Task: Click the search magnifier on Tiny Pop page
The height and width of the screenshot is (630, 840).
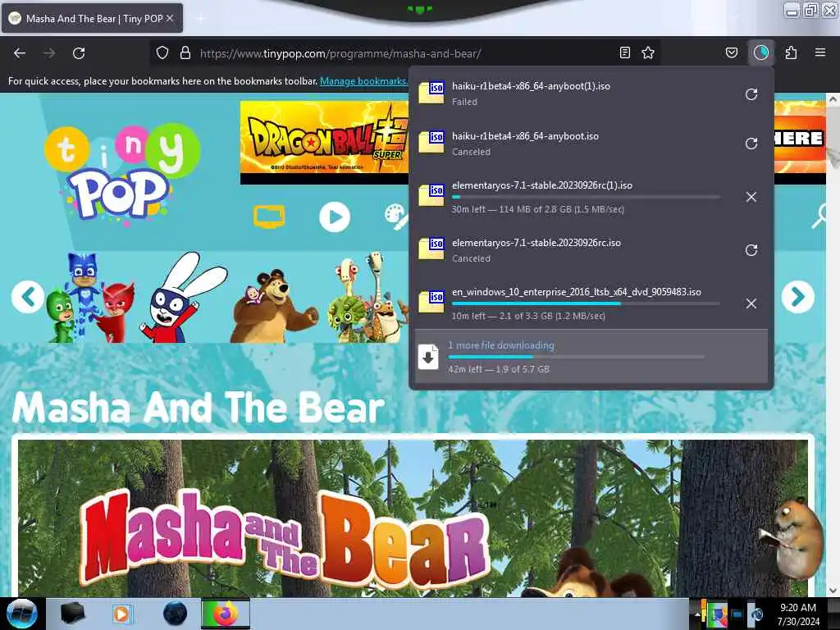Action: pos(819,217)
